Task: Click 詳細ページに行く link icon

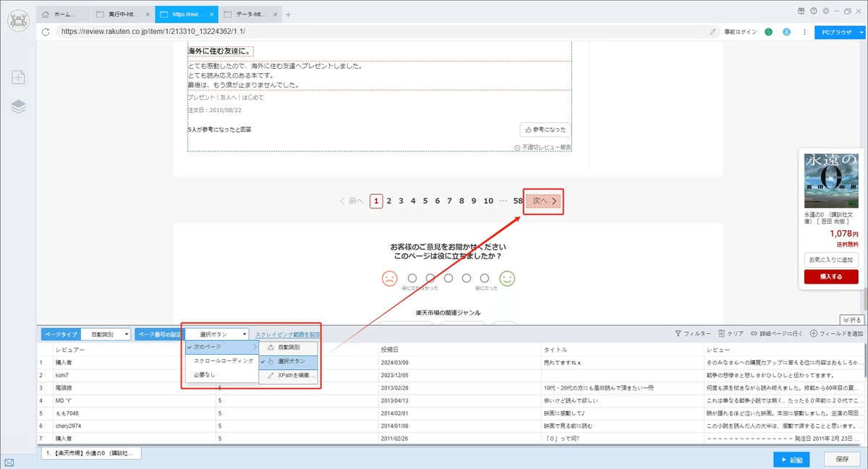Action: (754, 334)
